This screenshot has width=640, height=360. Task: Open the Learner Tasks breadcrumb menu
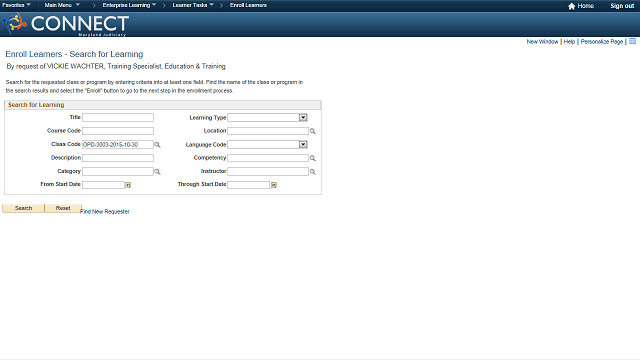click(x=193, y=5)
